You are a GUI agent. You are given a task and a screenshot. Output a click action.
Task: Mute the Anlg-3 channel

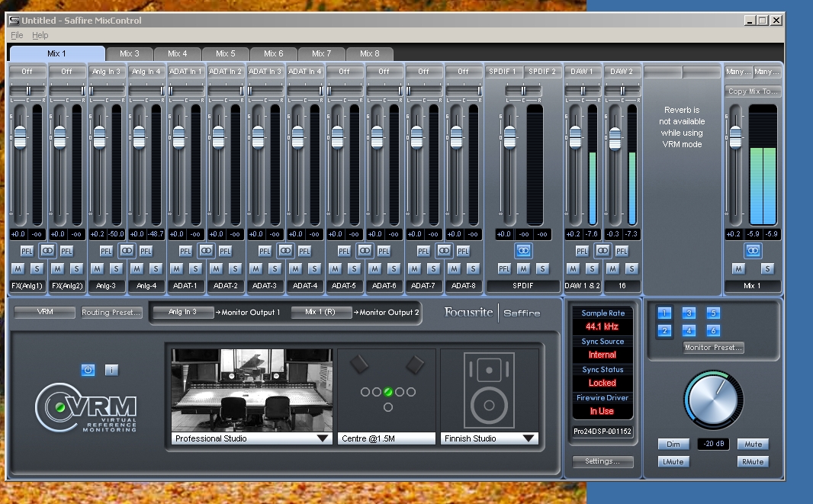(x=97, y=268)
